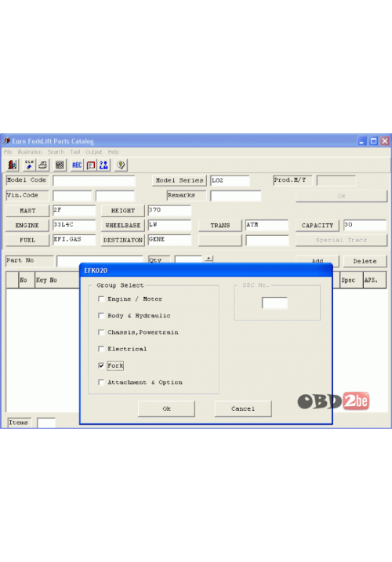Check the Engine / Motor group checkbox
Screen dimensions: 392x562
[x=101, y=299]
